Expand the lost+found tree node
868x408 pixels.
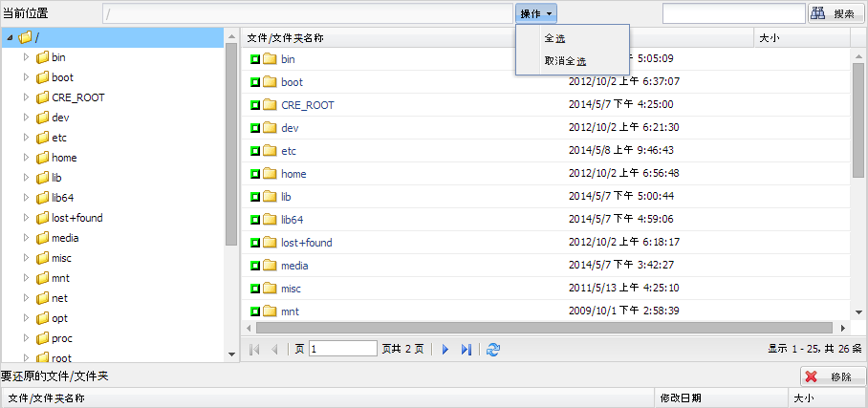tap(26, 218)
